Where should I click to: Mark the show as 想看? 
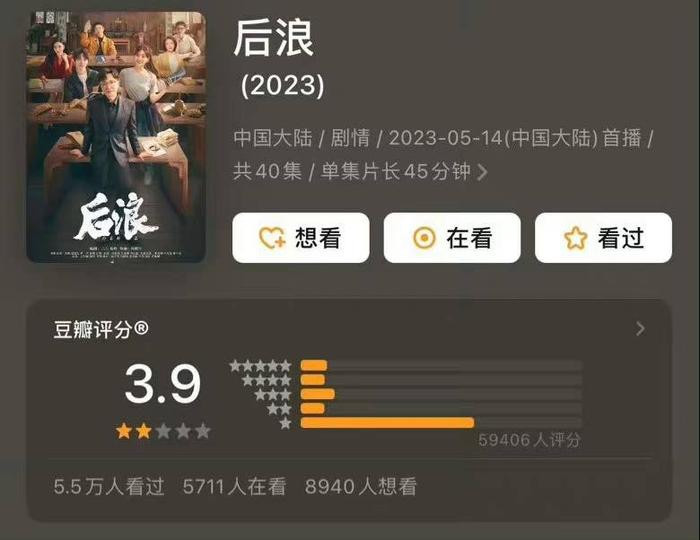300,237
